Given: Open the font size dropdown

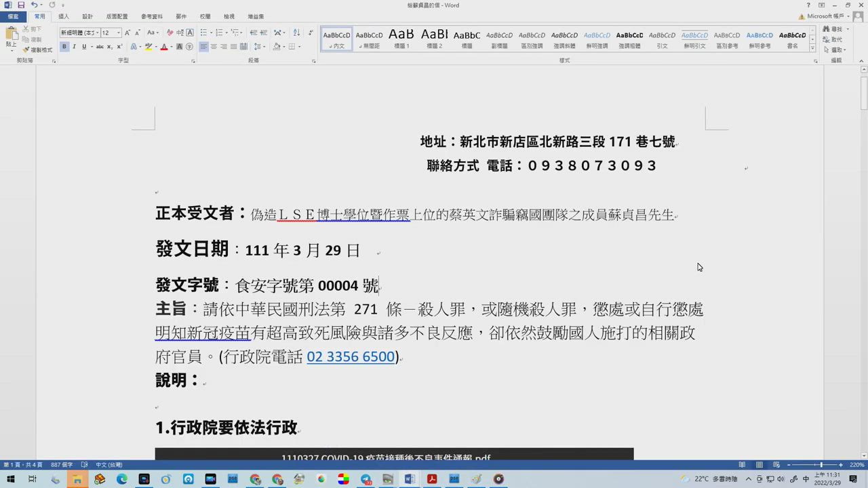Looking at the screenshot, I should click(x=119, y=33).
